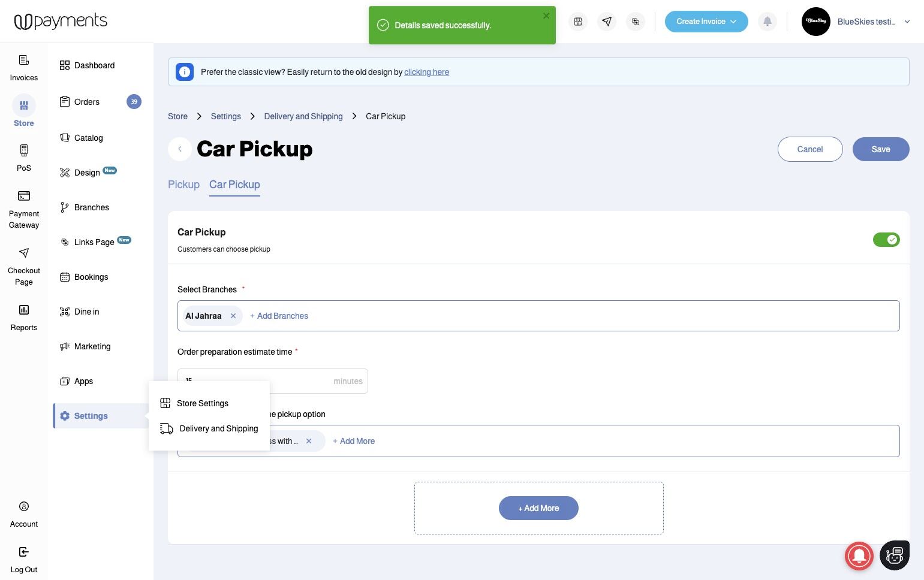Dismiss the 'Details saved successfully' notification
Screen dimensions: 924x580
coord(546,16)
